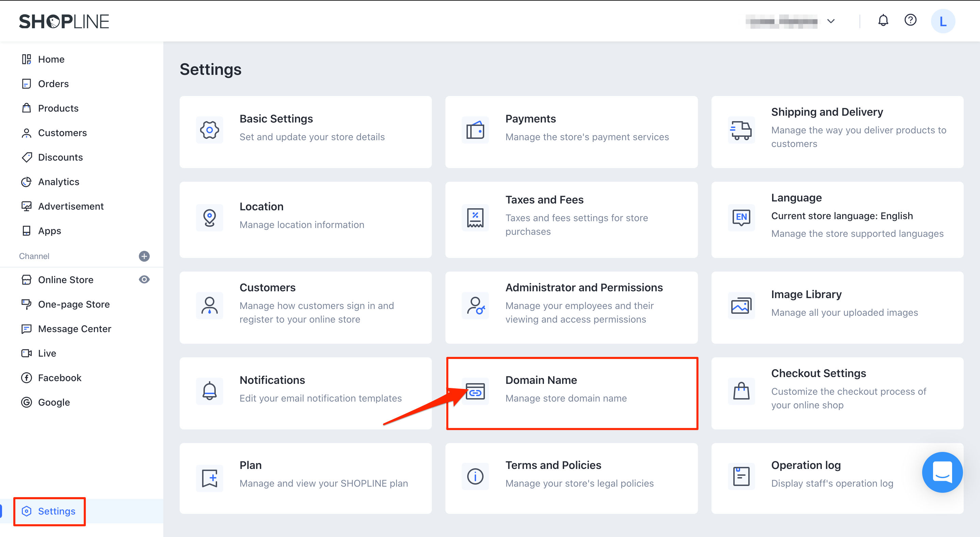
Task: Click the Language EN icon
Action: pyautogui.click(x=741, y=217)
